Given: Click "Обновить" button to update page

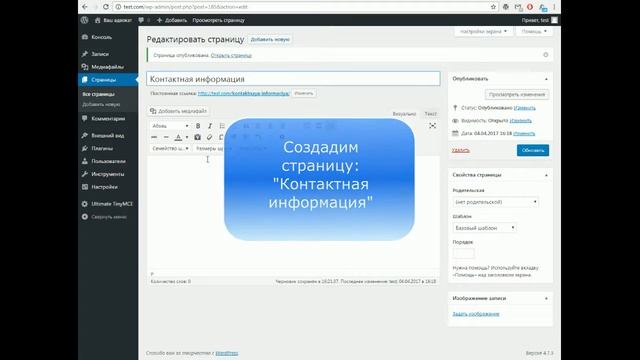Looking at the screenshot, I should [533, 150].
